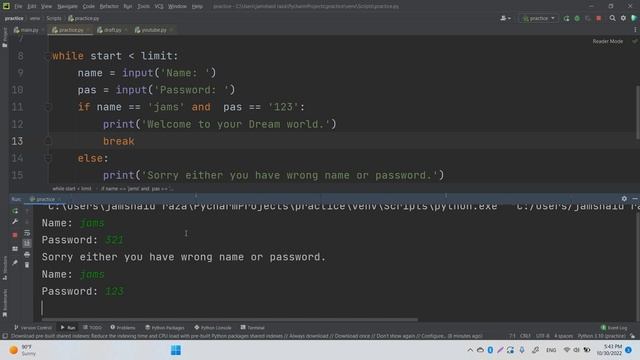Screen dimensions: 640x360
Task: Open the Help menu
Action: 197,7
